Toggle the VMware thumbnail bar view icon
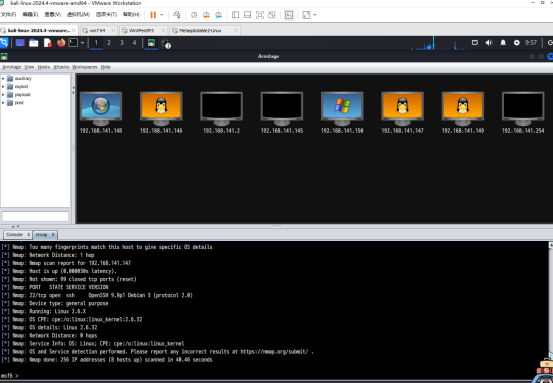Image resolution: width=553 pixels, height=383 pixels. (x=248, y=15)
